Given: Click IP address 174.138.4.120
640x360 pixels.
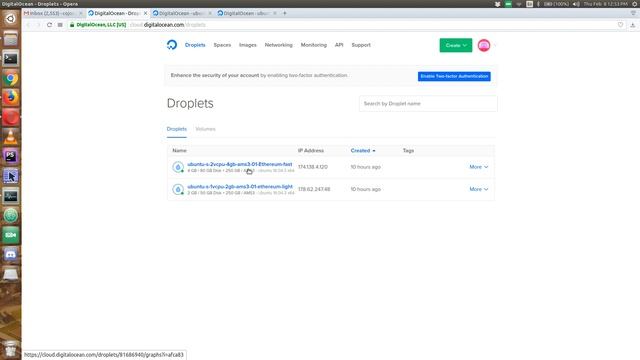Looking at the screenshot, I should tap(313, 167).
